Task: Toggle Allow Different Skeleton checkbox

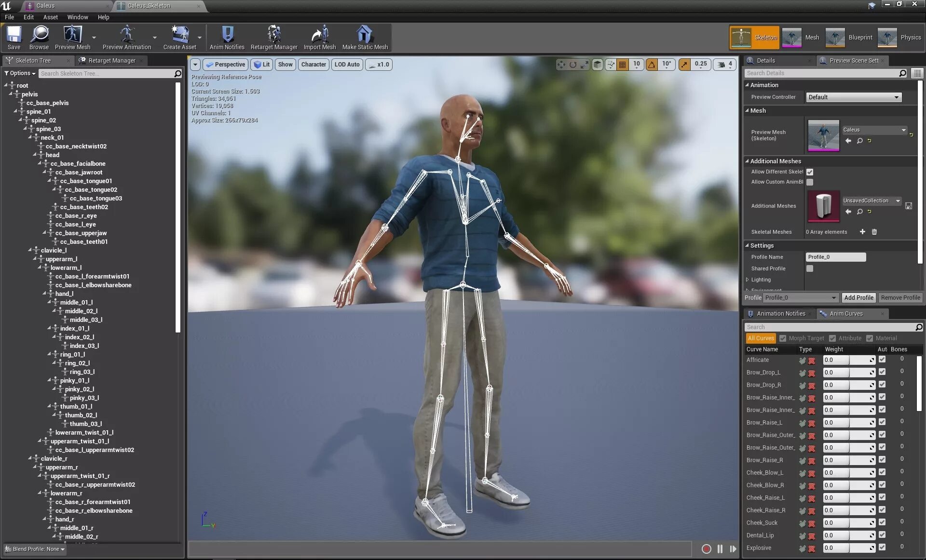Action: coord(810,172)
